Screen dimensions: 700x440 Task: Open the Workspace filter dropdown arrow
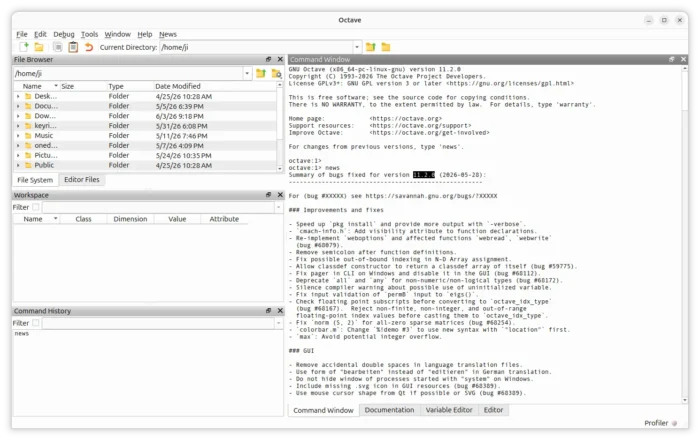click(x=278, y=207)
